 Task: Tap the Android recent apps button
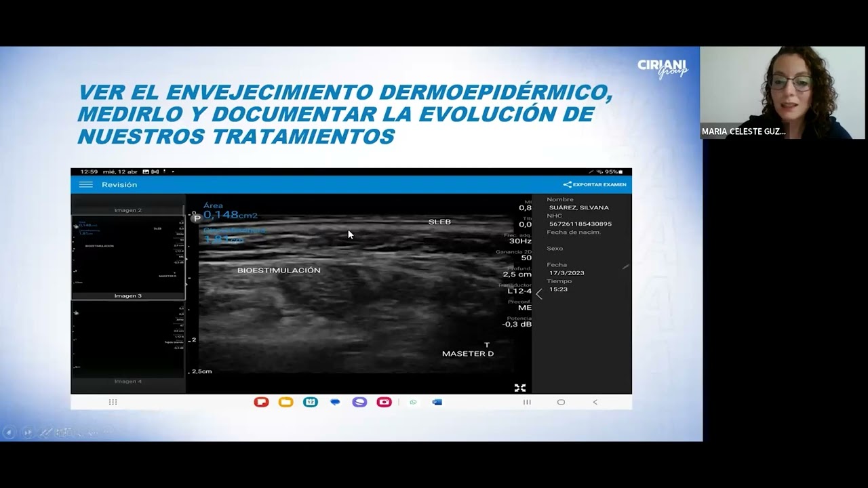[527, 402]
